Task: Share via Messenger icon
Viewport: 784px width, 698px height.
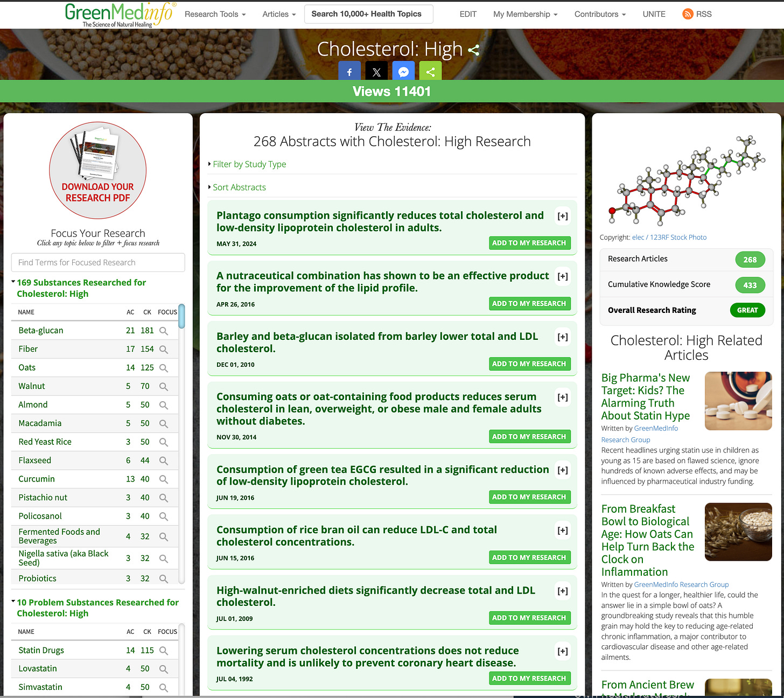Action: click(403, 71)
